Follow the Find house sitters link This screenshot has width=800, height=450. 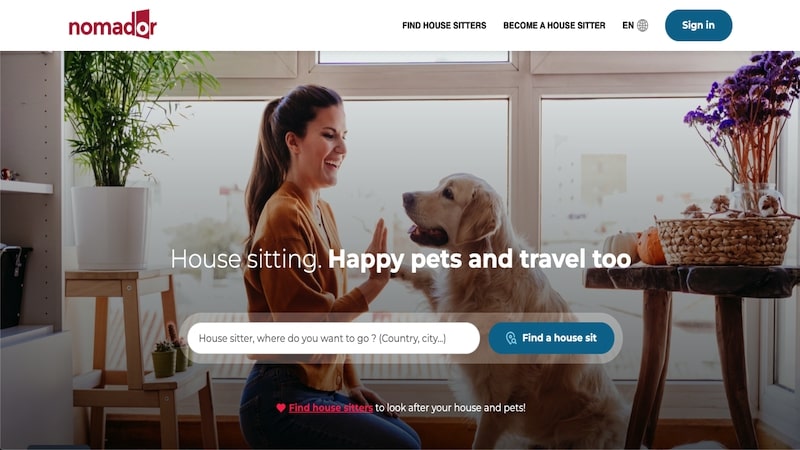click(331, 408)
